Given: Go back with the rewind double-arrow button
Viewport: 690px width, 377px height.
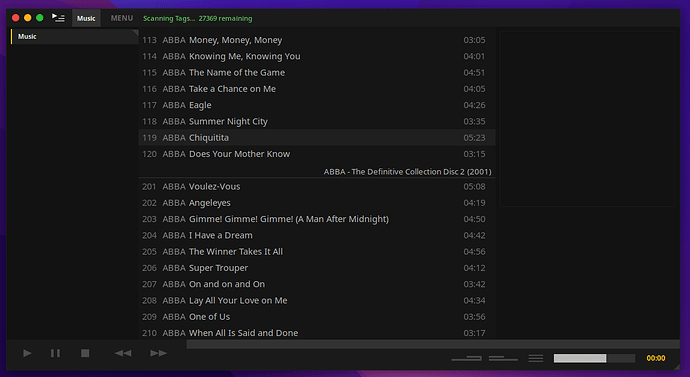Looking at the screenshot, I should click(x=123, y=353).
